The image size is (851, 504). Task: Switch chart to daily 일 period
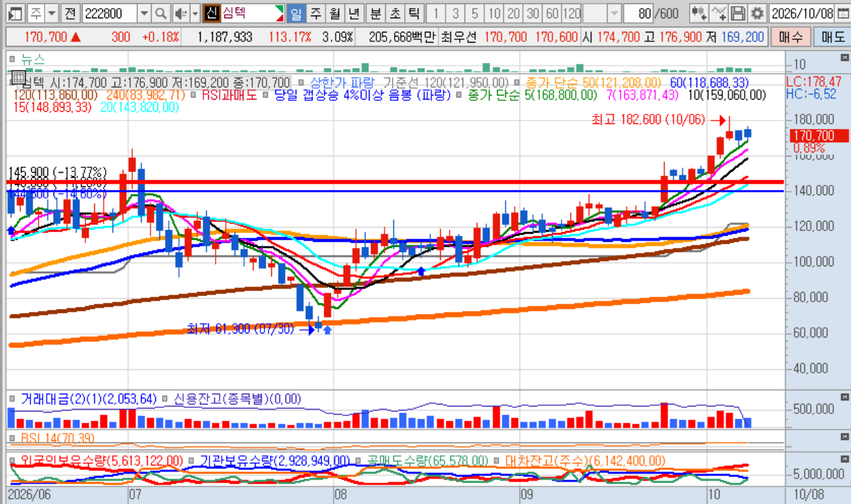coord(296,13)
